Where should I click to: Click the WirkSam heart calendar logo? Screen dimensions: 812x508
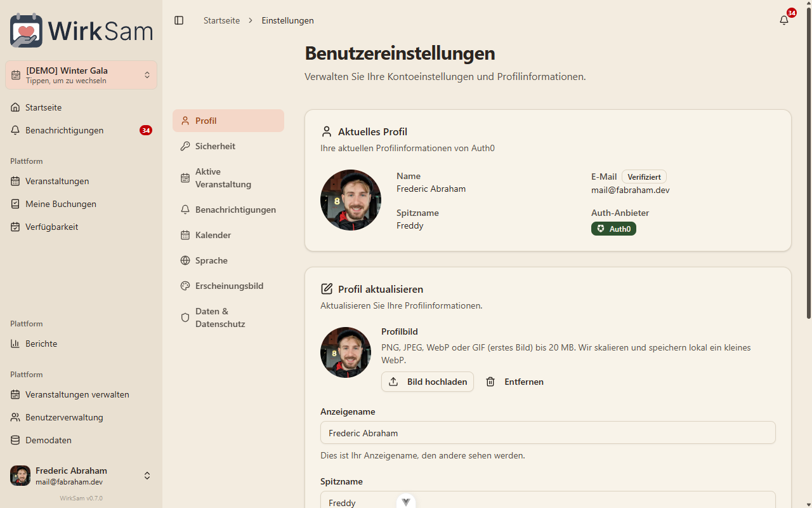pyautogui.click(x=27, y=30)
